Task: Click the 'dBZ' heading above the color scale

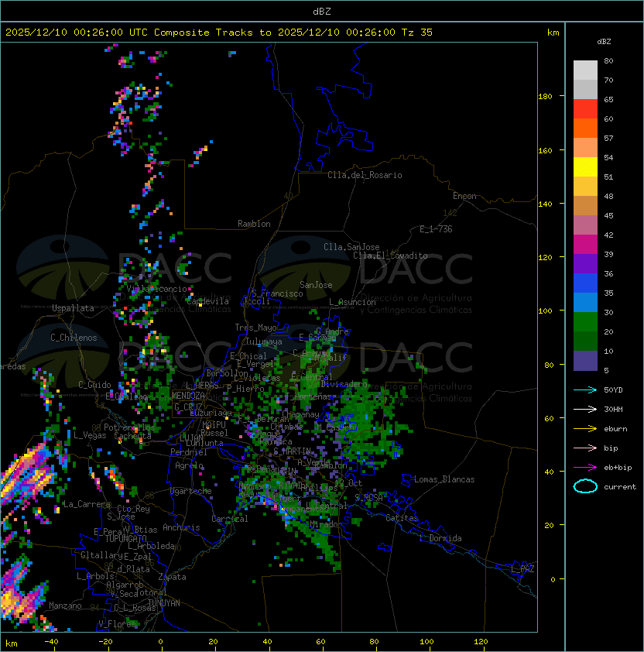Action: click(604, 42)
